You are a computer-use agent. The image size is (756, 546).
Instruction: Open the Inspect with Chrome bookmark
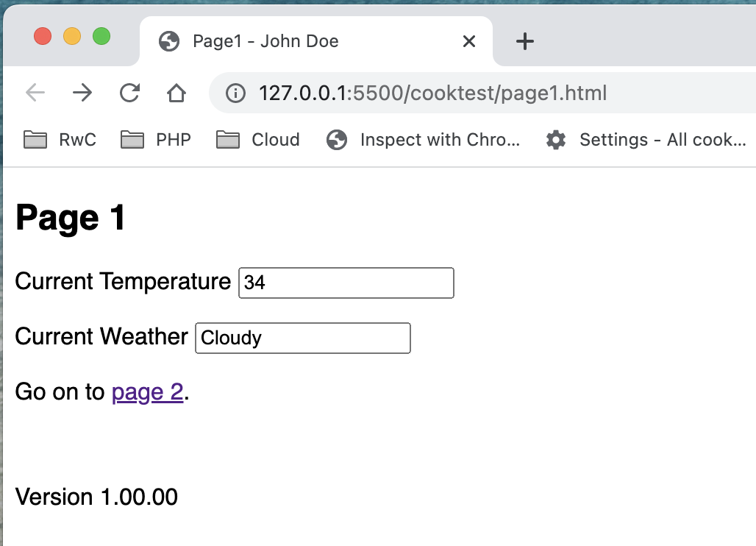click(424, 140)
